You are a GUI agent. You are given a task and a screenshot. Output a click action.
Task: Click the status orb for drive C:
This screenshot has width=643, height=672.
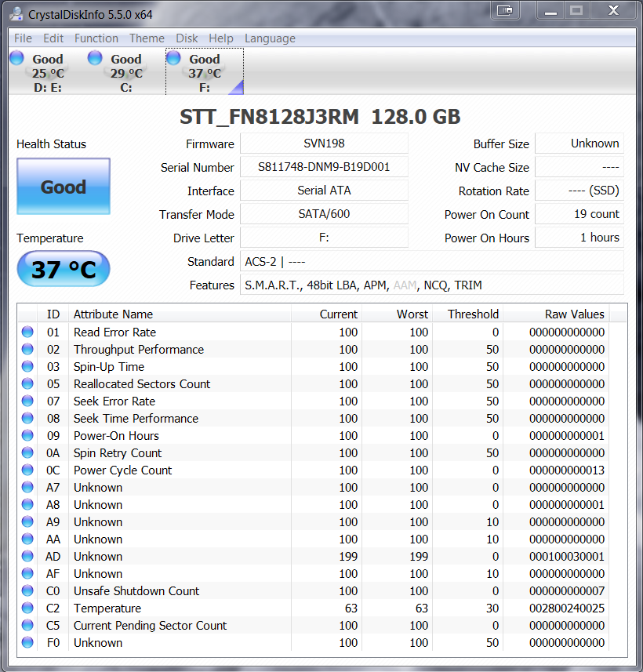95,57
